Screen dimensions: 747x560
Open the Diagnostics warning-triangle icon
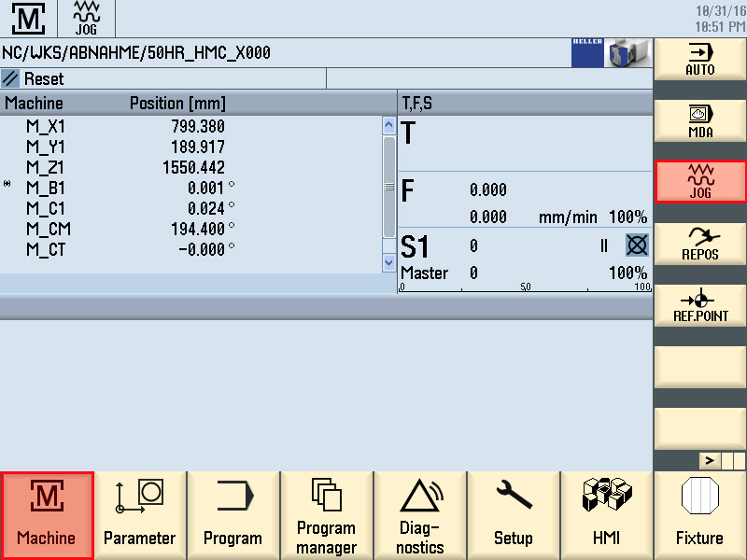click(x=420, y=513)
